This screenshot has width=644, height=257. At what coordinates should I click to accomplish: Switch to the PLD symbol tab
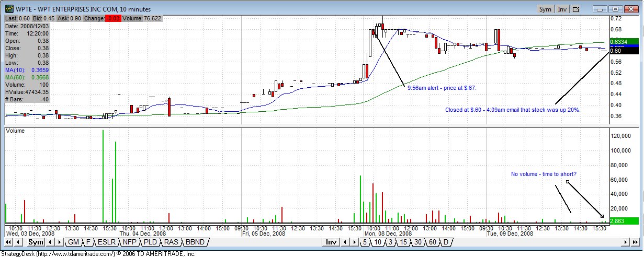point(150,242)
